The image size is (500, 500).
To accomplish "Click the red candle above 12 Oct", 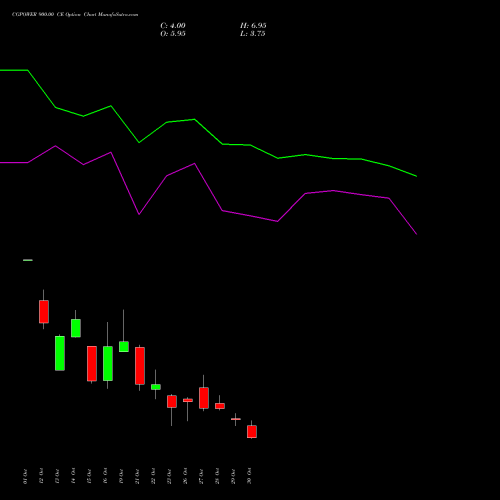I will click(x=44, y=312).
